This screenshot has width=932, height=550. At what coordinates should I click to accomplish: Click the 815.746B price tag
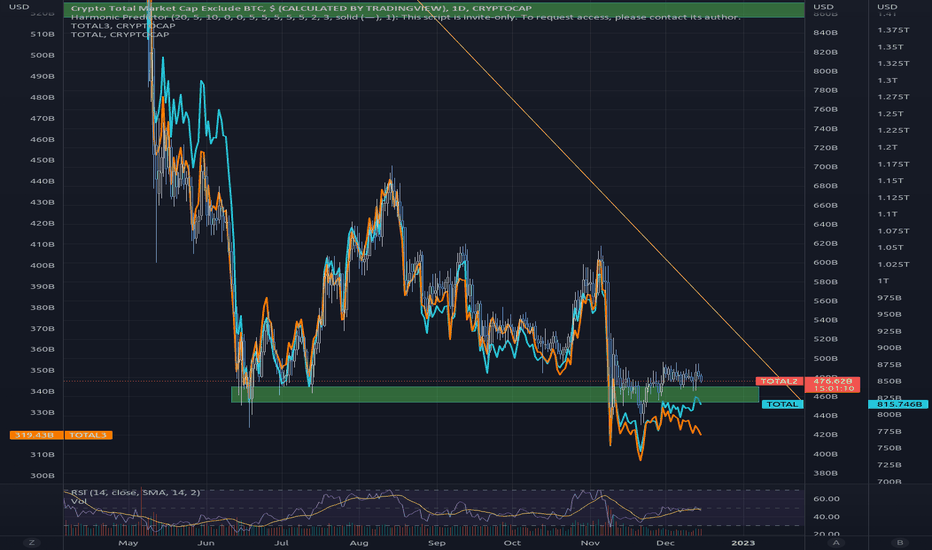click(x=898, y=404)
